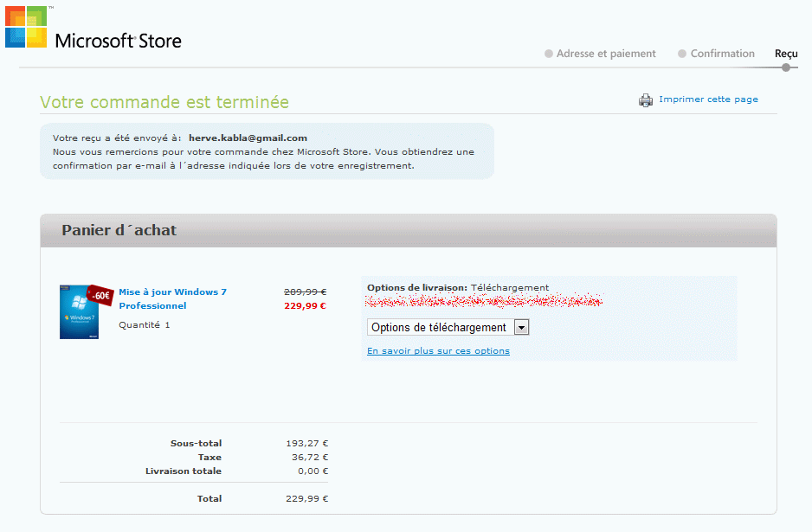Click the Votre commande est terminée heading
This screenshot has height=532, width=812.
pos(164,102)
